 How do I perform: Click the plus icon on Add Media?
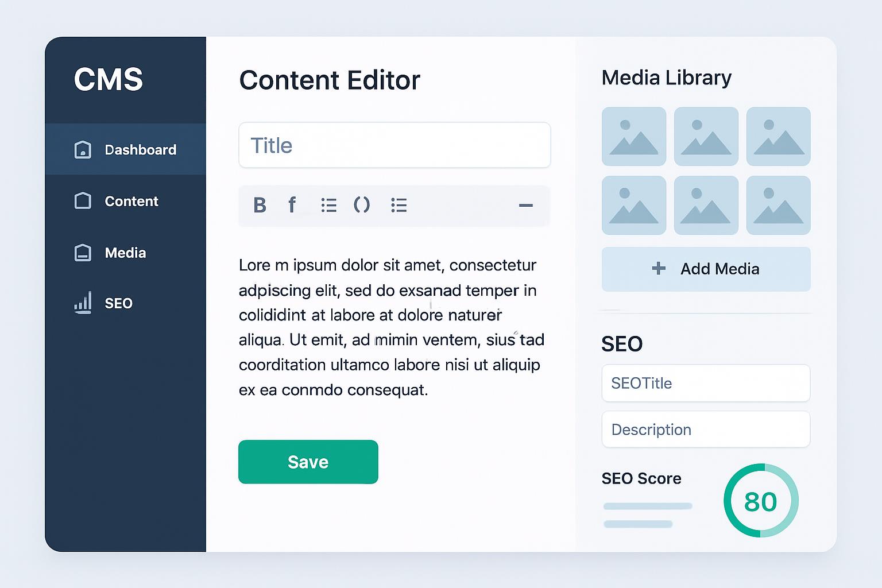click(659, 268)
